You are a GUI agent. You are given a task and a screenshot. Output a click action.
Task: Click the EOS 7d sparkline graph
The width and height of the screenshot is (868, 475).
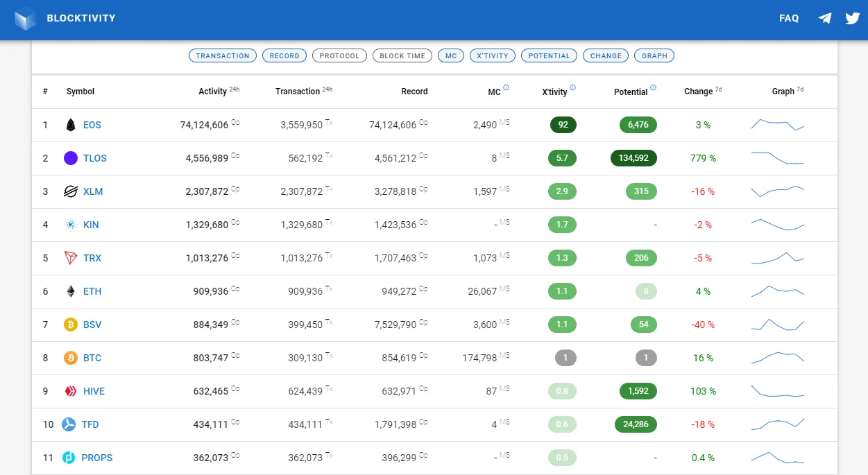click(x=778, y=125)
